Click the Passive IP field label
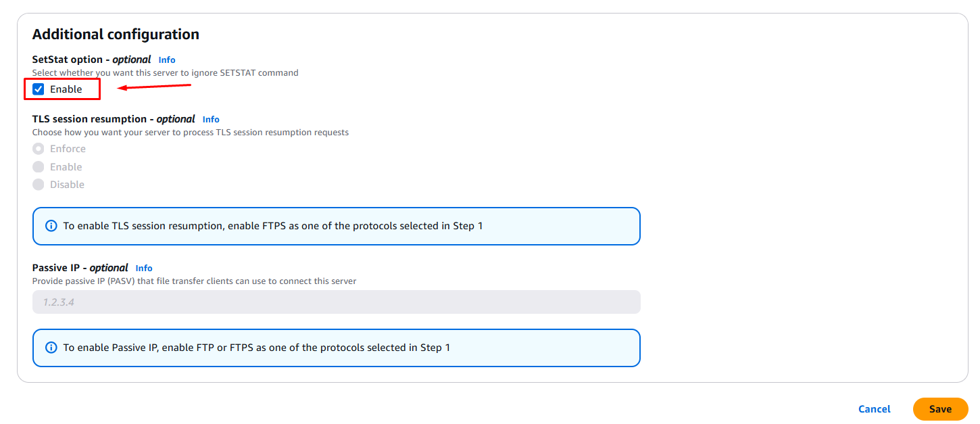This screenshot has height=424, width=980. [80, 268]
